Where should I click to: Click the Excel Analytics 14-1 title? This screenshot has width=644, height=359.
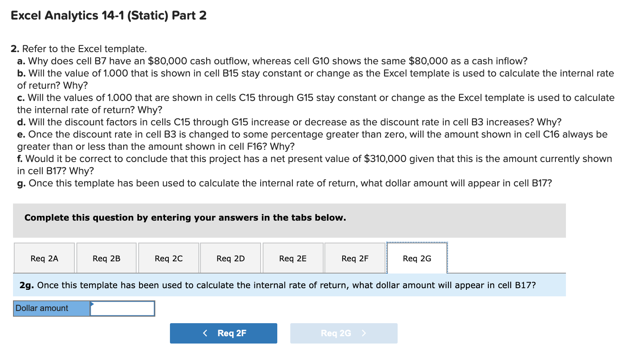108,15
